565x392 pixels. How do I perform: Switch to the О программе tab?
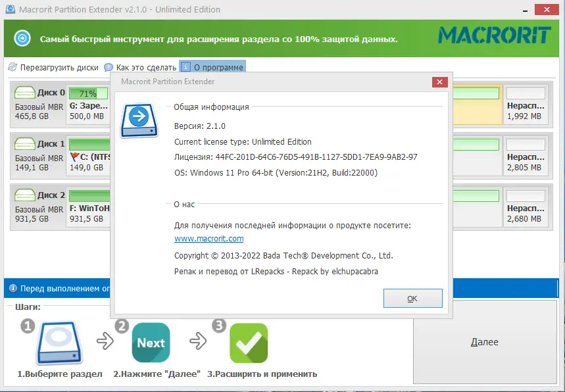(x=218, y=66)
